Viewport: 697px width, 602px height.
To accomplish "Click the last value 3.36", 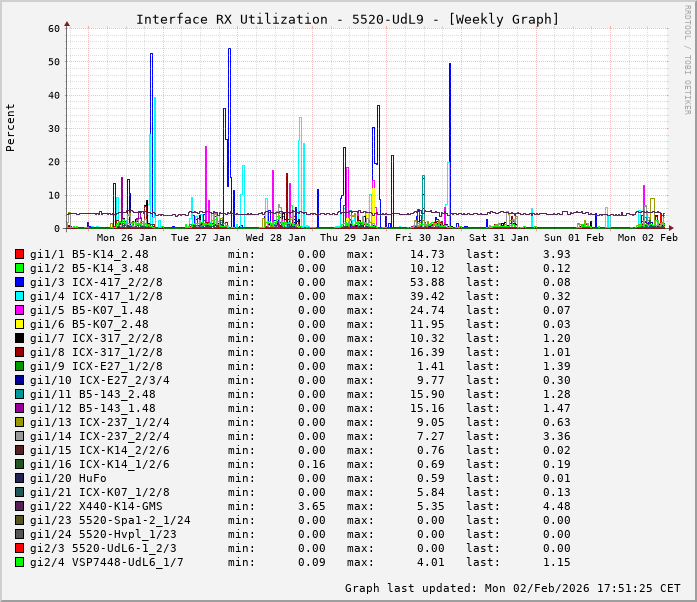I will [557, 436].
